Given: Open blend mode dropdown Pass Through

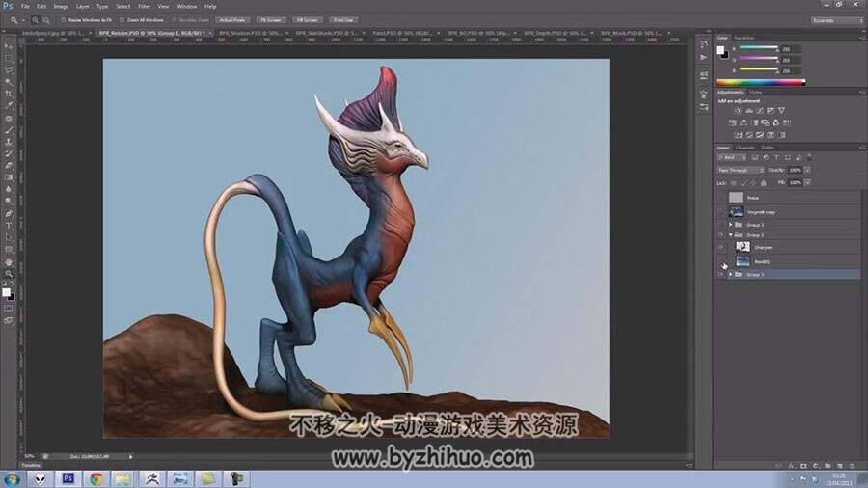Looking at the screenshot, I should [740, 170].
